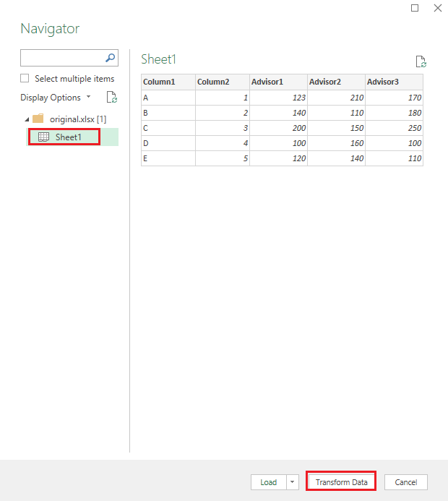Click inside the navigator search box

tap(62, 58)
